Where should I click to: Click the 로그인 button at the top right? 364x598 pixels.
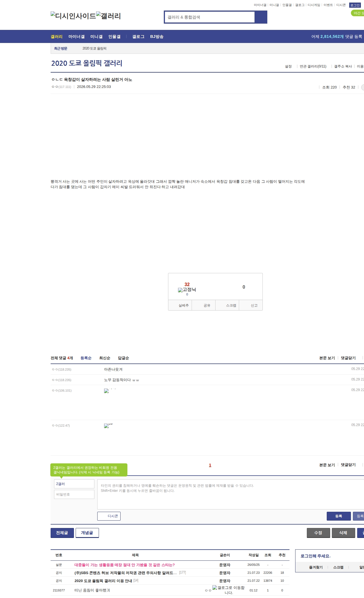355,5
